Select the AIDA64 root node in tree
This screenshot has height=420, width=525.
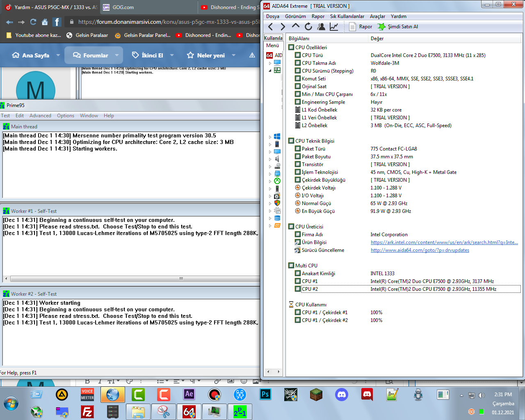tap(274, 55)
